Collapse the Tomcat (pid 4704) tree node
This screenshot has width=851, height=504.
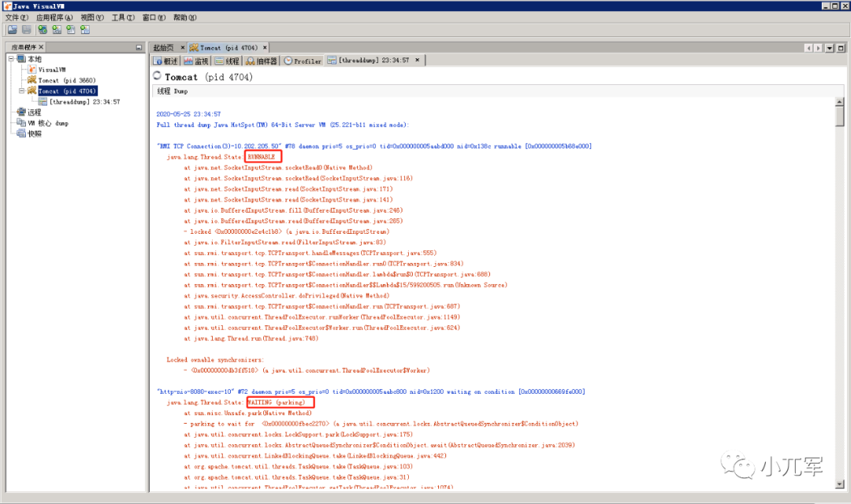pyautogui.click(x=22, y=91)
